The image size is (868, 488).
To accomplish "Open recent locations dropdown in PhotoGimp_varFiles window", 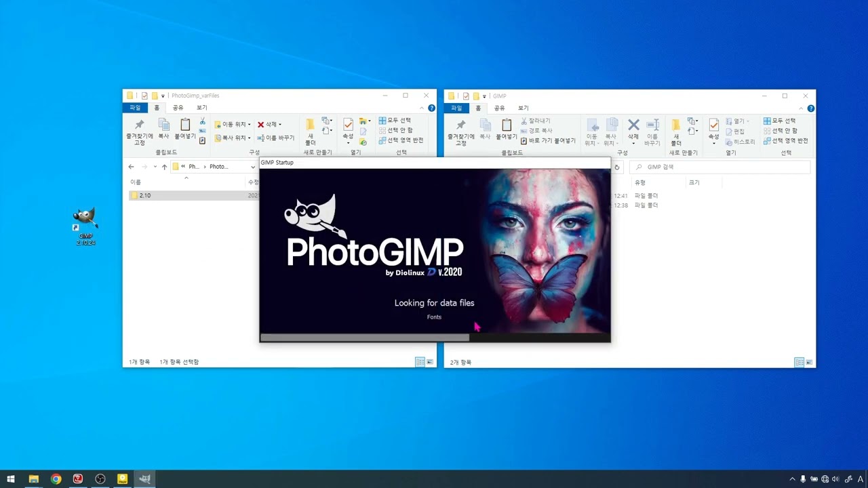I will pos(155,167).
